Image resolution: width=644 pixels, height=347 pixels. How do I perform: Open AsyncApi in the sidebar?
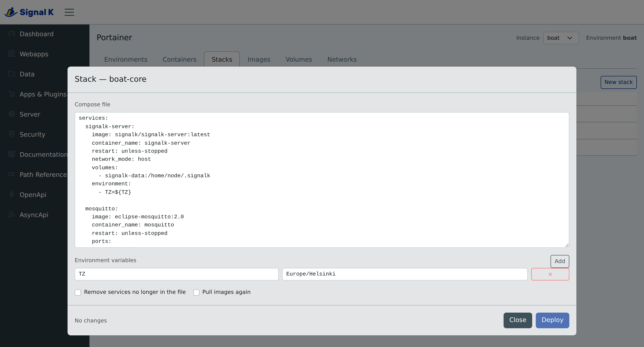[x=34, y=215]
